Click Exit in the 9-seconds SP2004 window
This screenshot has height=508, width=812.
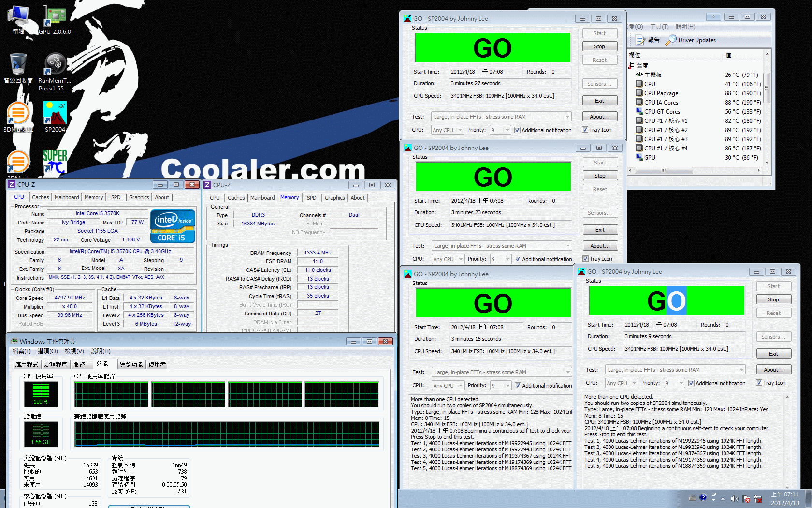coord(773,354)
